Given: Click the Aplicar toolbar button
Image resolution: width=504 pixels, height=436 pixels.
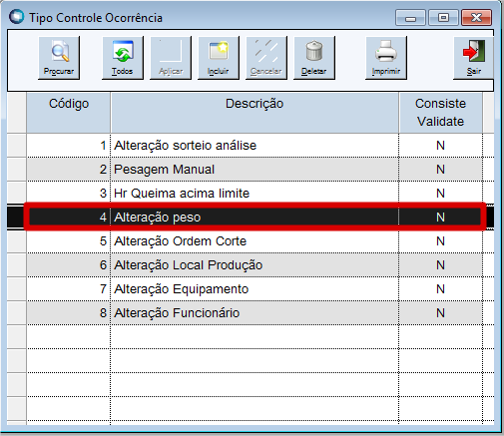Looking at the screenshot, I should click(x=171, y=58).
